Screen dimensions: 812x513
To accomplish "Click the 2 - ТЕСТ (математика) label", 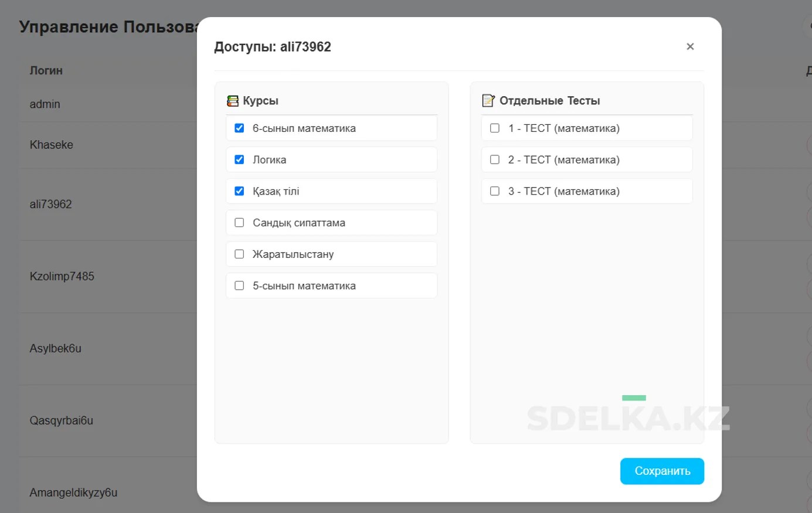I will (564, 160).
